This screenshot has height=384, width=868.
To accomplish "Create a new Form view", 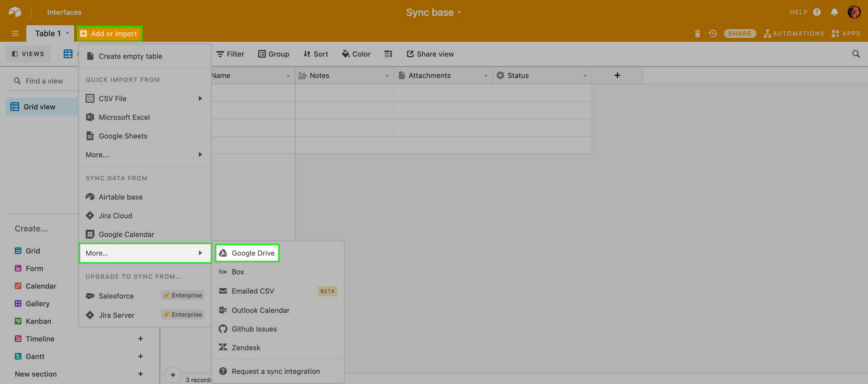I will tap(29, 268).
